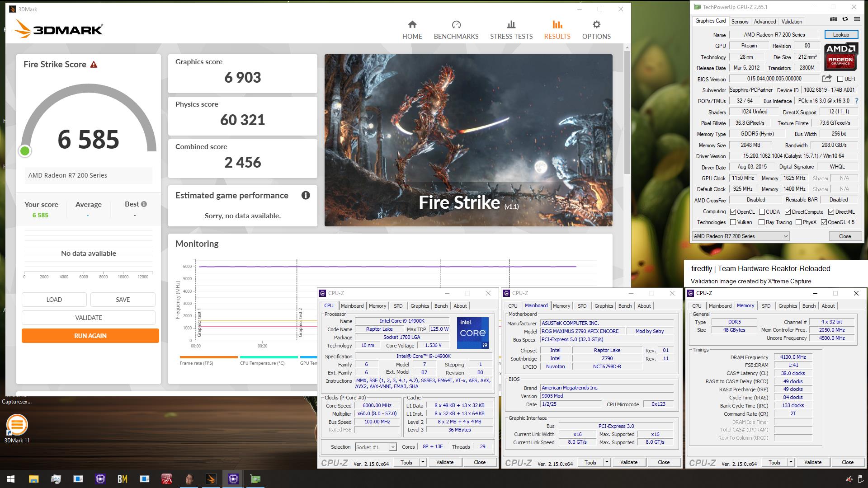Open the Advanced tab in GPU-Z
868x488 pixels.
(764, 21)
